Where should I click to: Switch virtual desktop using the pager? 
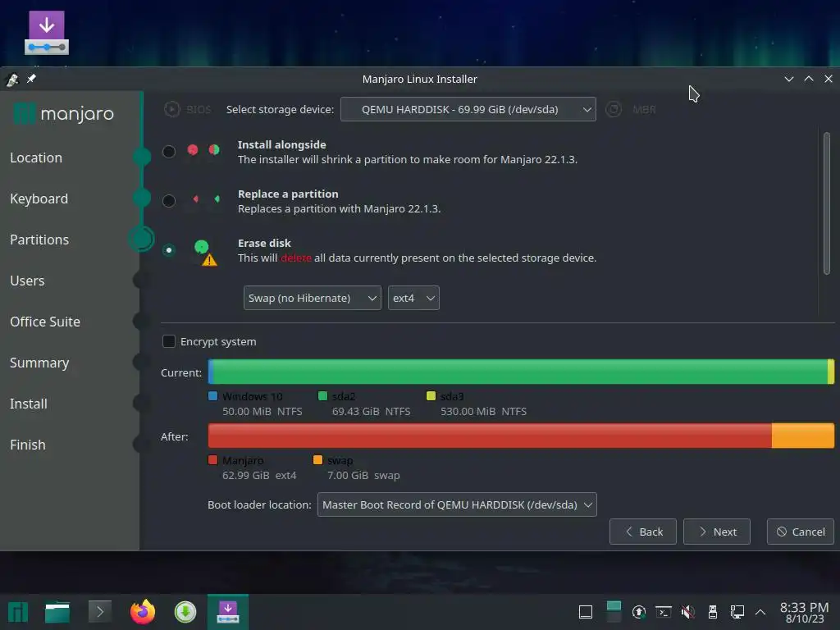pyautogui.click(x=614, y=612)
